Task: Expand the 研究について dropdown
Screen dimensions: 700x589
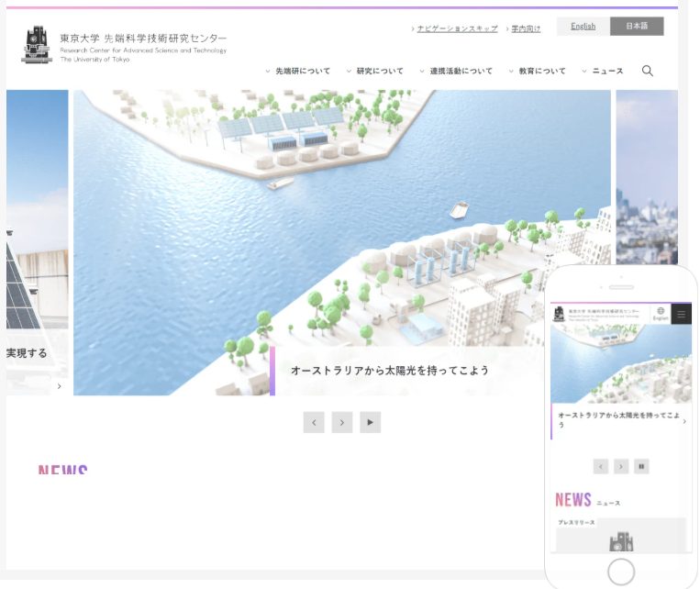Action: 375,71
